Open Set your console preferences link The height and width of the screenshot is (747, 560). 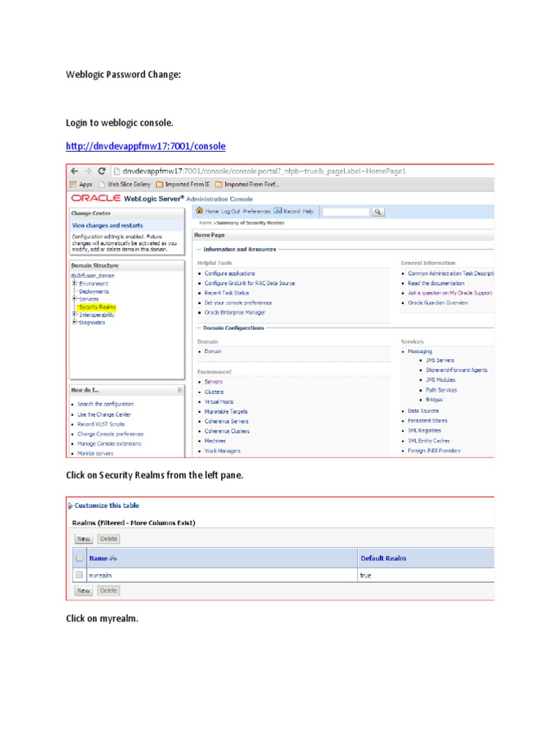point(238,303)
